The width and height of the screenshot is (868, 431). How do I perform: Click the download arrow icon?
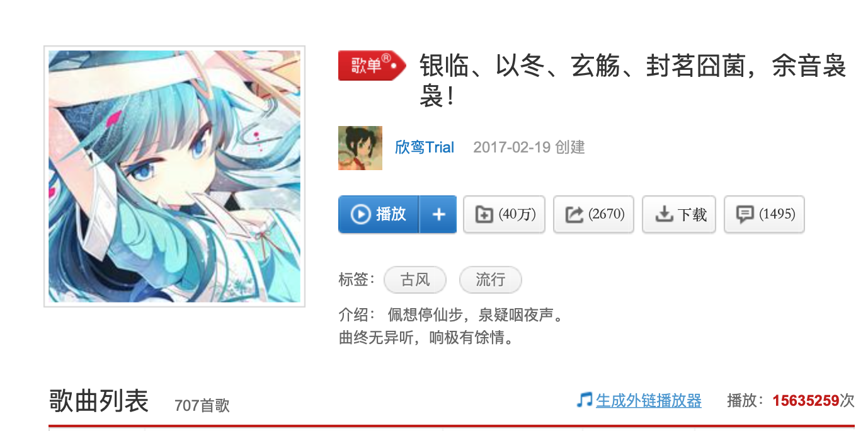click(x=664, y=214)
